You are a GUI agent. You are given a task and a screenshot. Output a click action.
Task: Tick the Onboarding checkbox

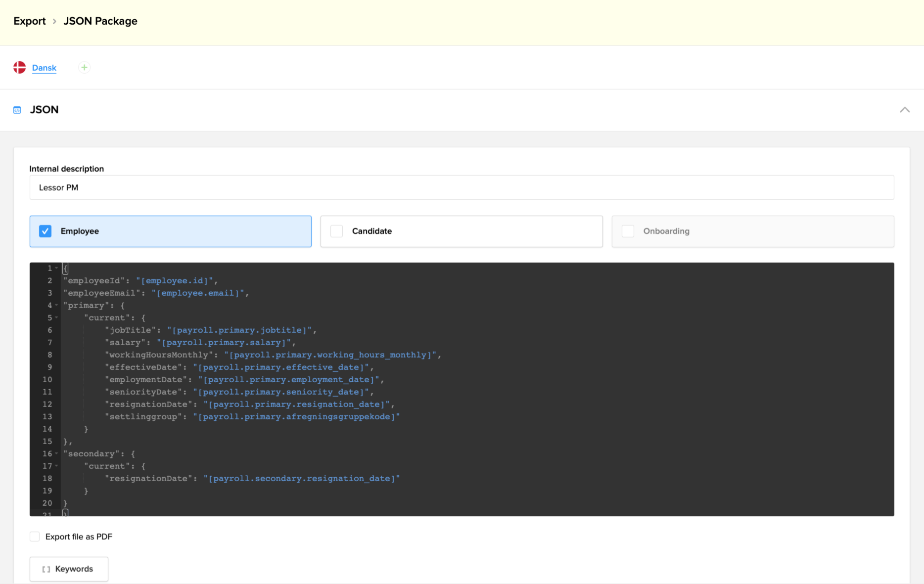(628, 231)
